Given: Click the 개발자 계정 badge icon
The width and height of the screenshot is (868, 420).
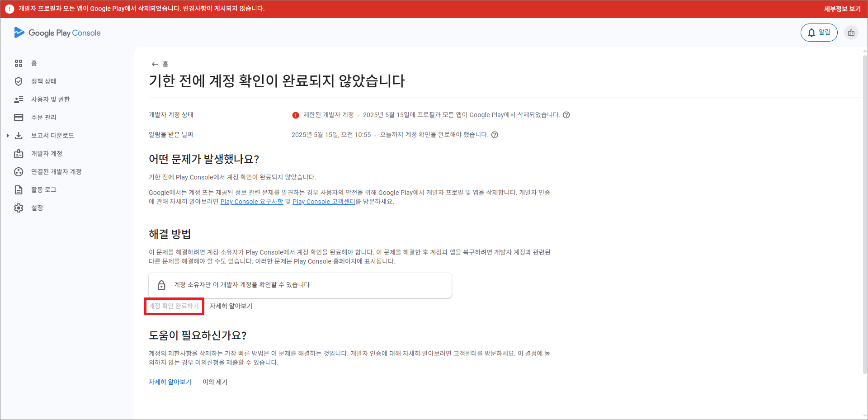Looking at the screenshot, I should click(19, 154).
